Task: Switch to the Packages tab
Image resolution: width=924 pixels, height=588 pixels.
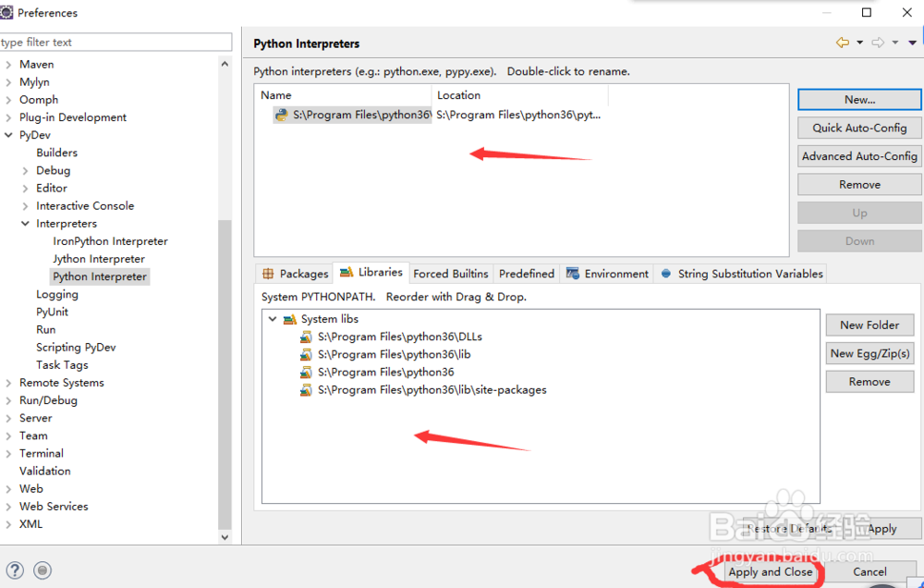Action: [x=295, y=274]
